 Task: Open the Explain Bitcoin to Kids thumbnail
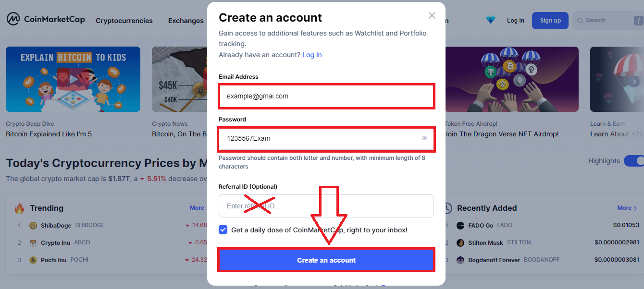coord(73,79)
